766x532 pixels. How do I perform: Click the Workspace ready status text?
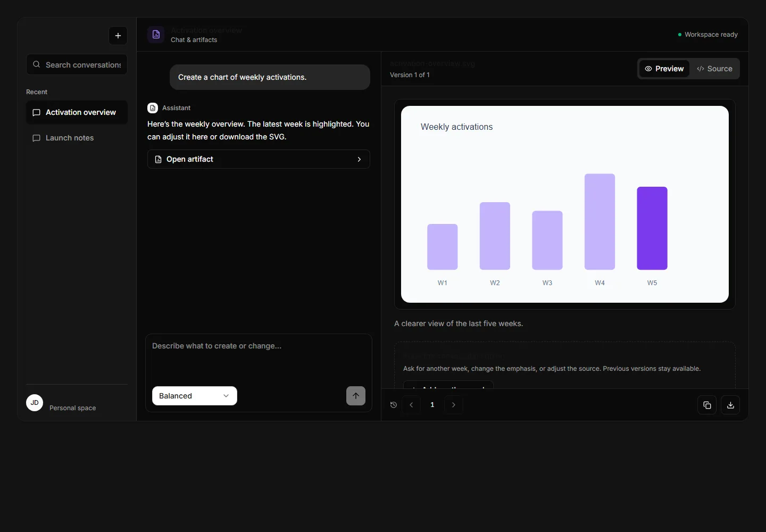711,35
